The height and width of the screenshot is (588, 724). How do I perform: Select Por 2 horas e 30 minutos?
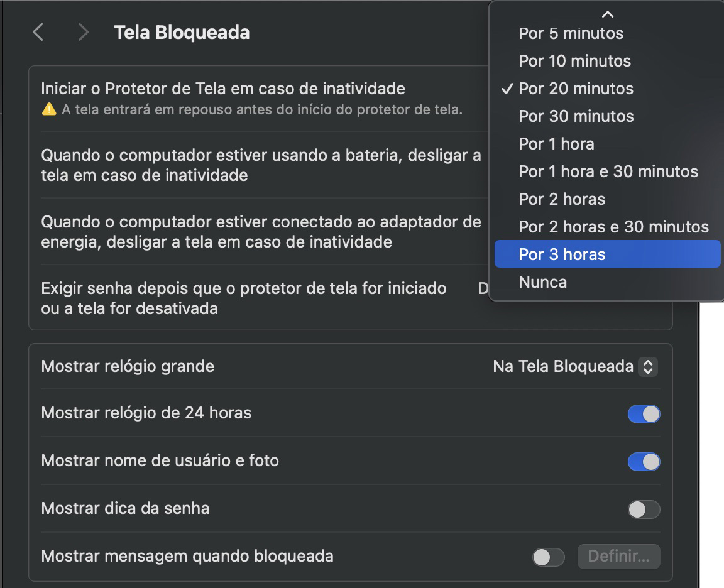click(613, 226)
